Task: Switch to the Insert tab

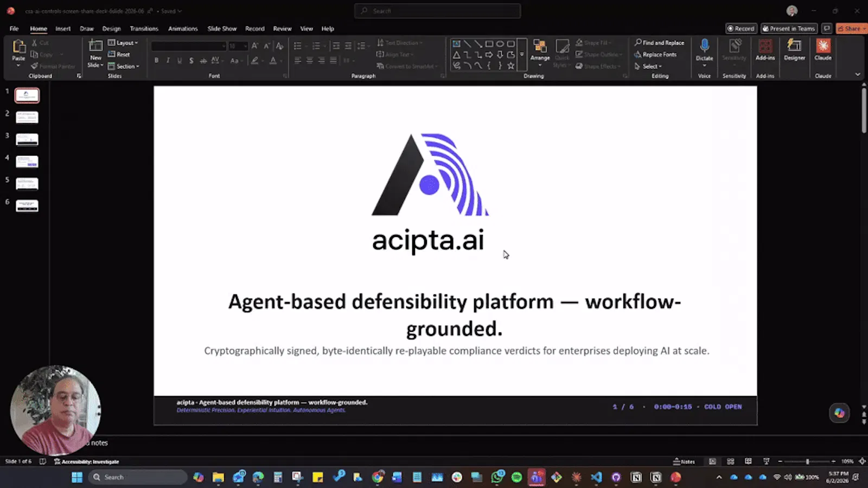Action: 63,29
